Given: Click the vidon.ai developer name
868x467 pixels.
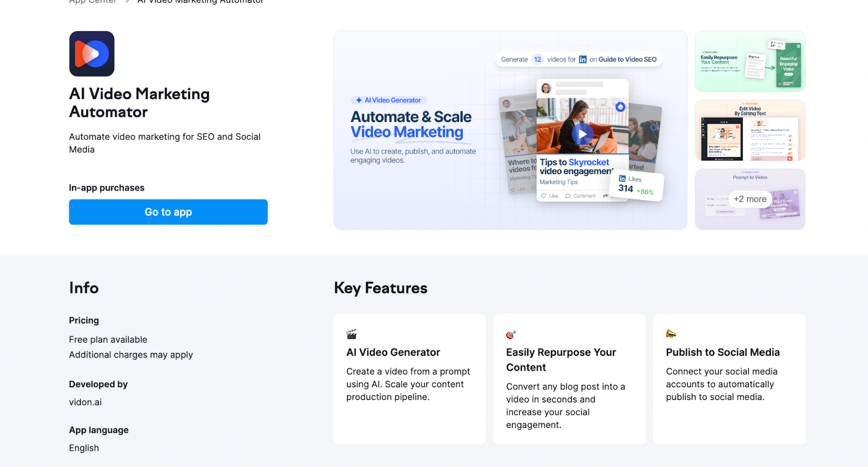Looking at the screenshot, I should [x=85, y=402].
